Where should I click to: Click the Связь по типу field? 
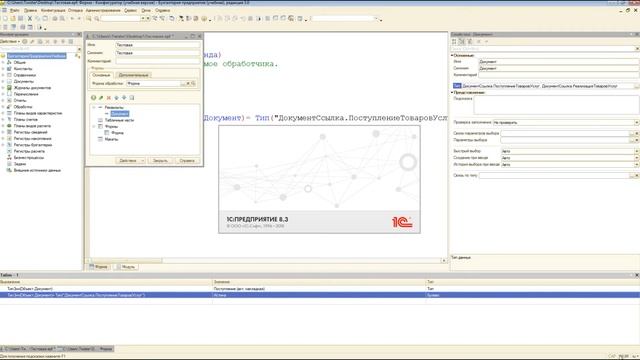point(554,176)
